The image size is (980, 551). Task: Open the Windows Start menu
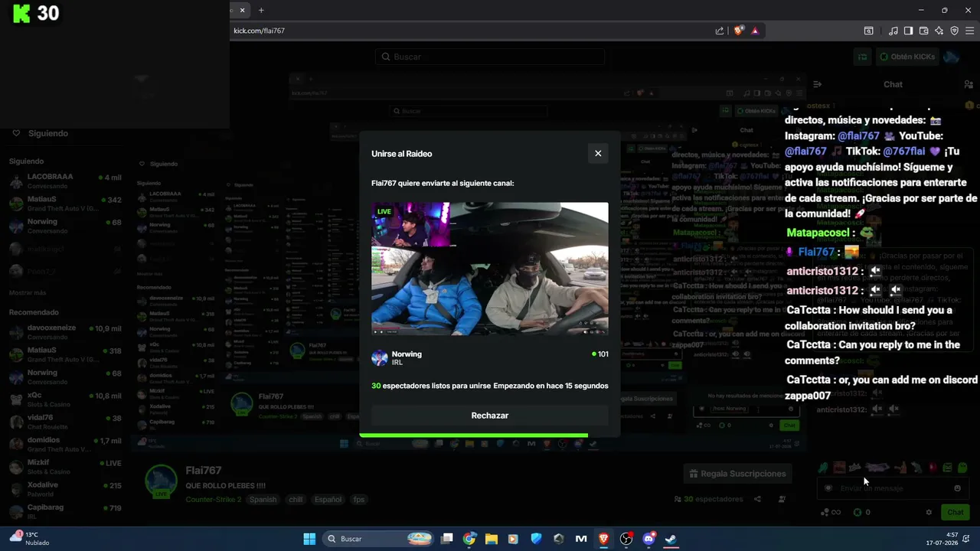click(x=309, y=539)
